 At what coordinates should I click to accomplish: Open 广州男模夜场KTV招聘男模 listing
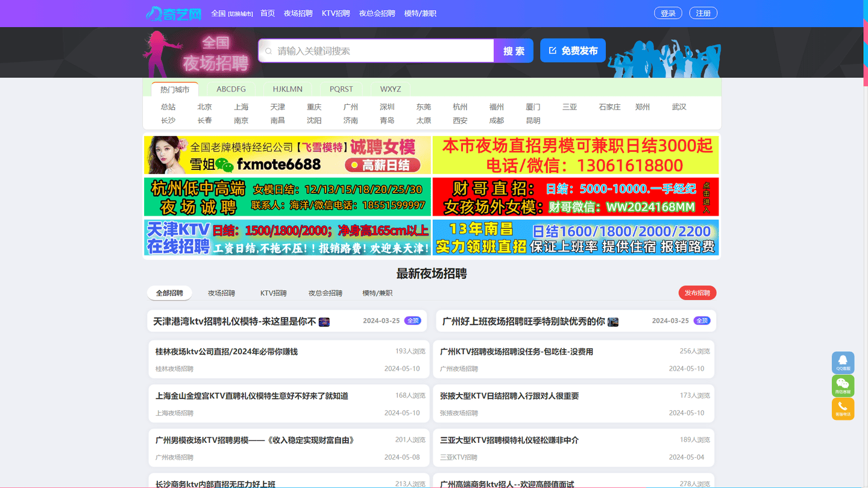[x=255, y=440]
